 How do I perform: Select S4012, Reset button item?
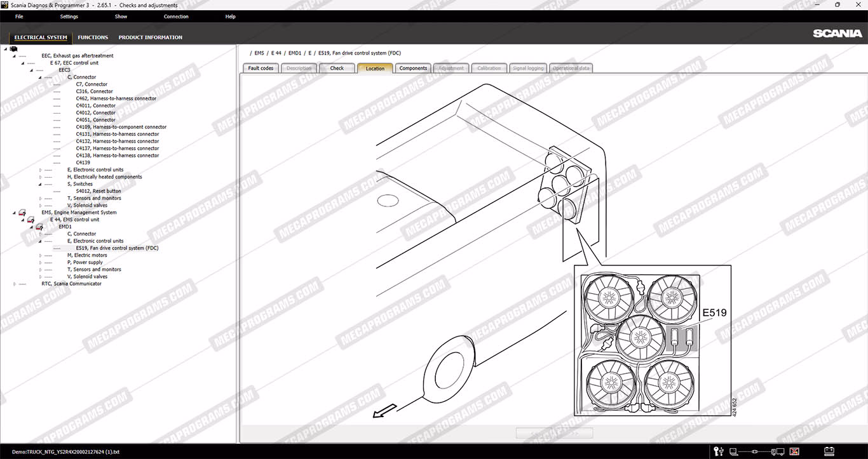(x=98, y=191)
